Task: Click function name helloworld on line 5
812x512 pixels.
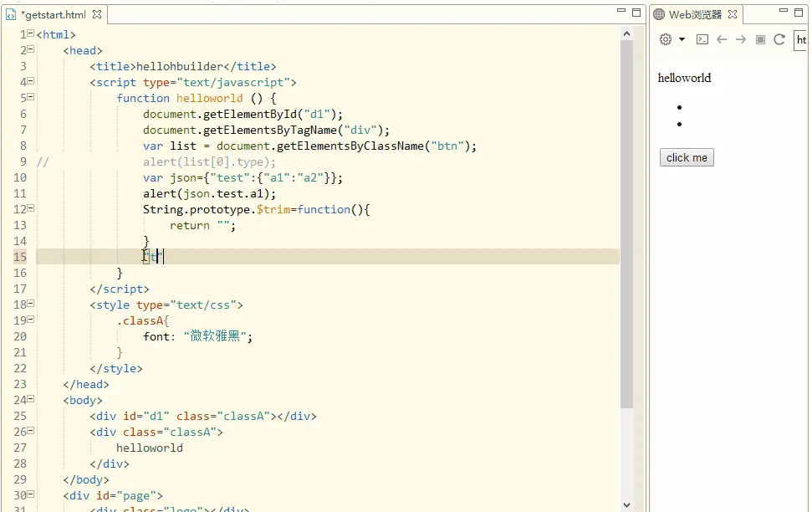Action: (209, 99)
